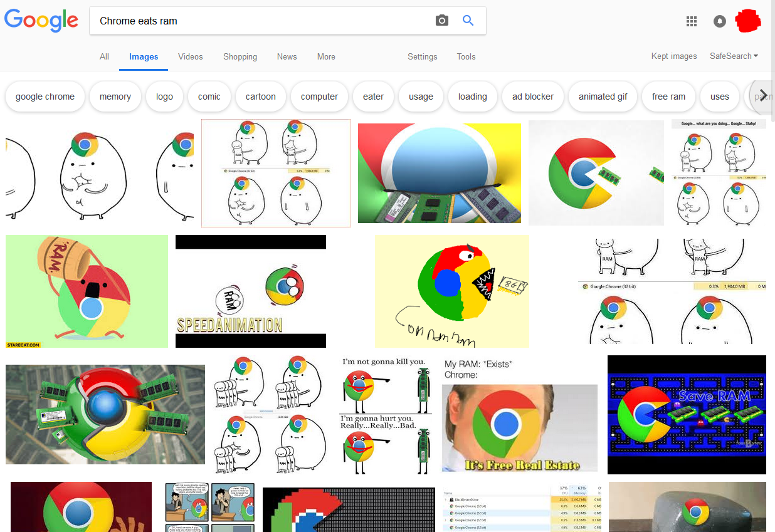Image resolution: width=775 pixels, height=532 pixels.
Task: Open cartoon with 'Google Chrome (32 bit)' 1,984.0 MB
Action: 672,291
